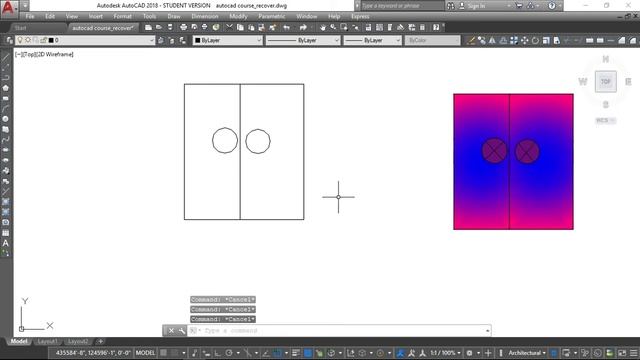Click the TOP face of ViewCube
Image resolution: width=640 pixels, height=360 pixels.
click(606, 81)
